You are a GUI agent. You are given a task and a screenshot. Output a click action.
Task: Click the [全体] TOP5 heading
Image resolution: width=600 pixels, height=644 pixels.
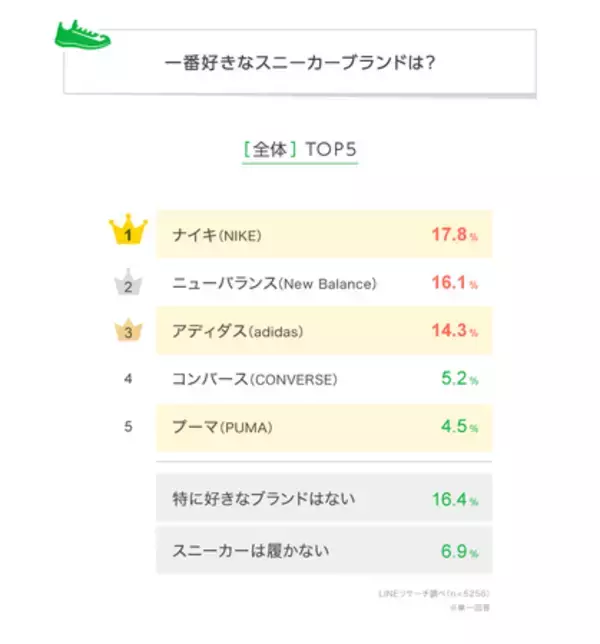point(300,150)
